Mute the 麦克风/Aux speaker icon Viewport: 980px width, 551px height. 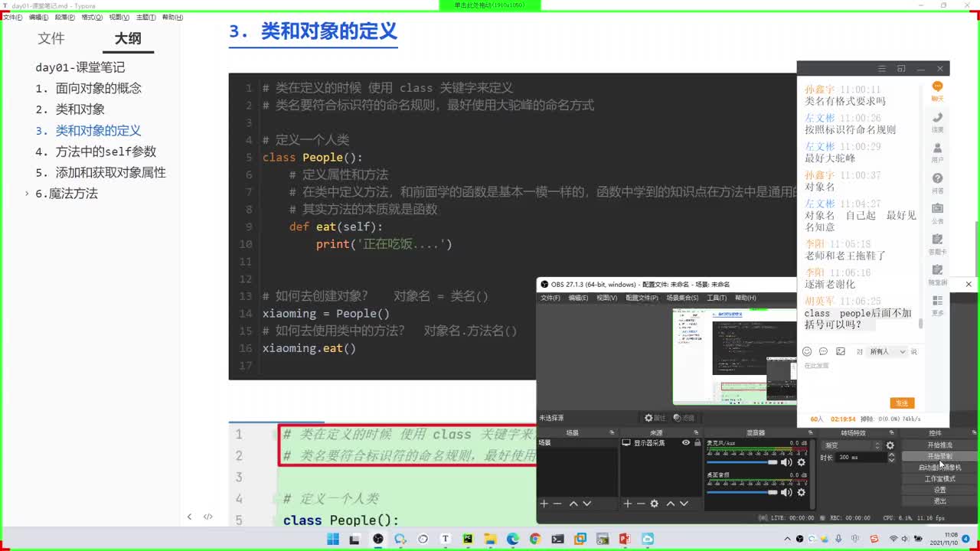tap(786, 462)
